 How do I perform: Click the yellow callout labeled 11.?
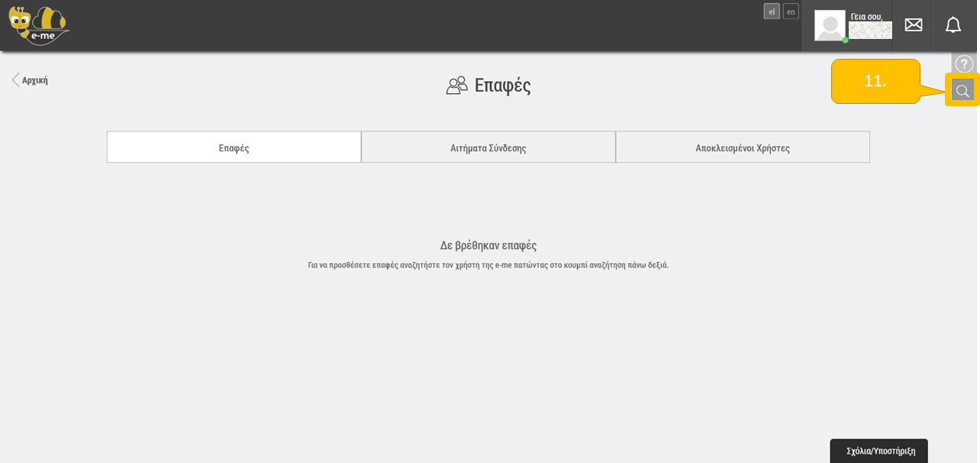pyautogui.click(x=875, y=81)
